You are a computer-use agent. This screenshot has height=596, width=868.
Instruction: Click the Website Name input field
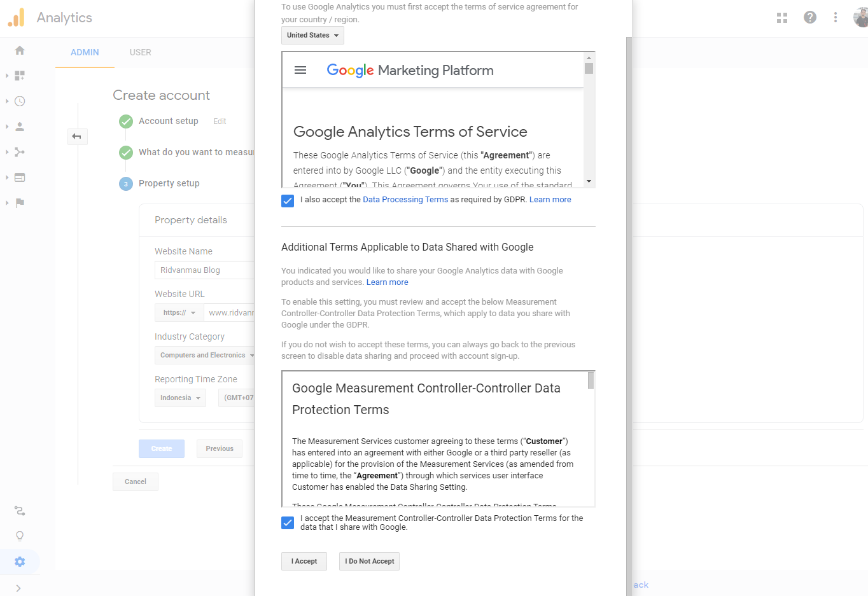[204, 270]
